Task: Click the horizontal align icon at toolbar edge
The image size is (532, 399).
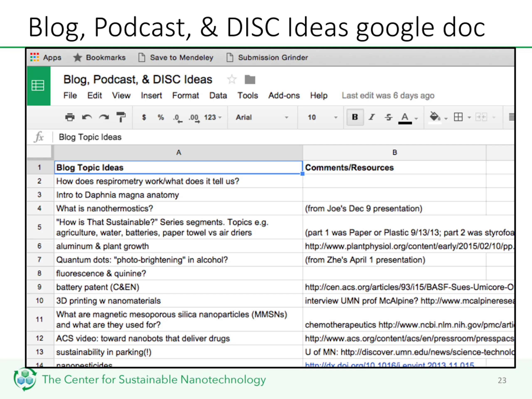Action: [x=512, y=117]
